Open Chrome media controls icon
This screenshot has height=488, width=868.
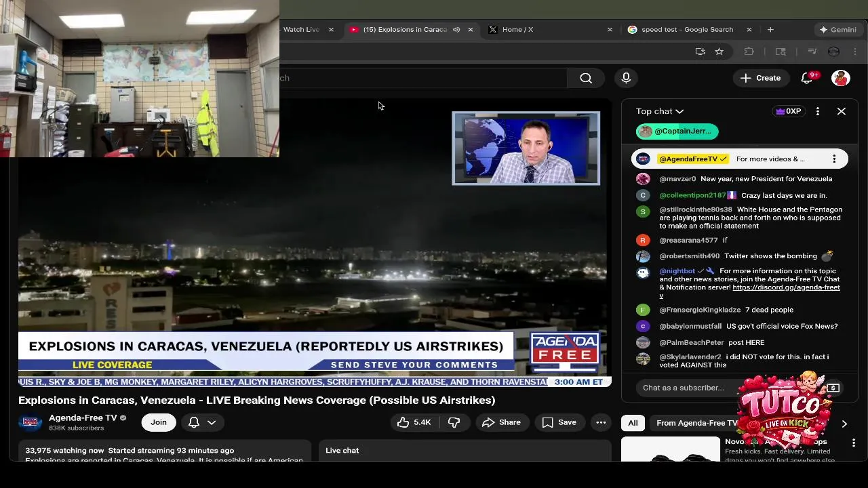(812, 52)
